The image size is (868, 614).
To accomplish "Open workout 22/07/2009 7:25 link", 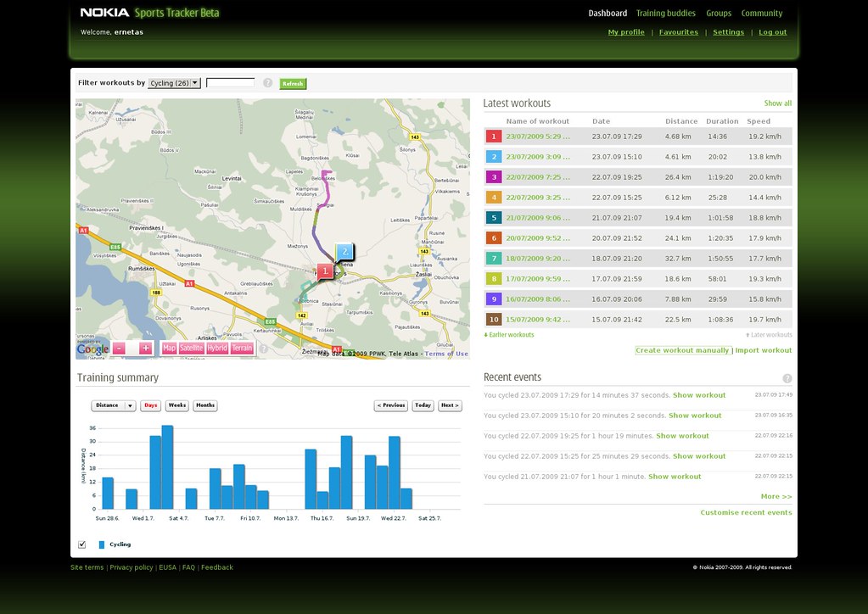I will [x=538, y=177].
